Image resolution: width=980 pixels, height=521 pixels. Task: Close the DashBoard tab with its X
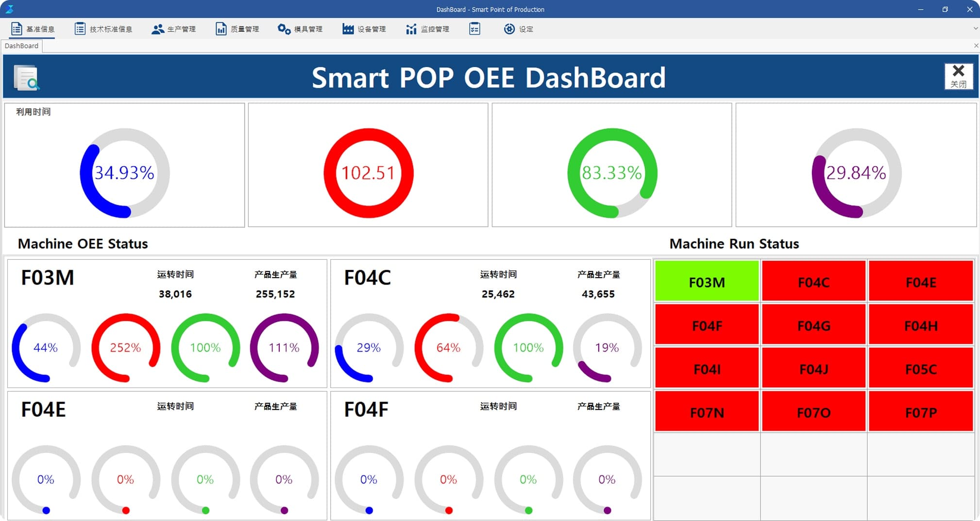click(976, 45)
